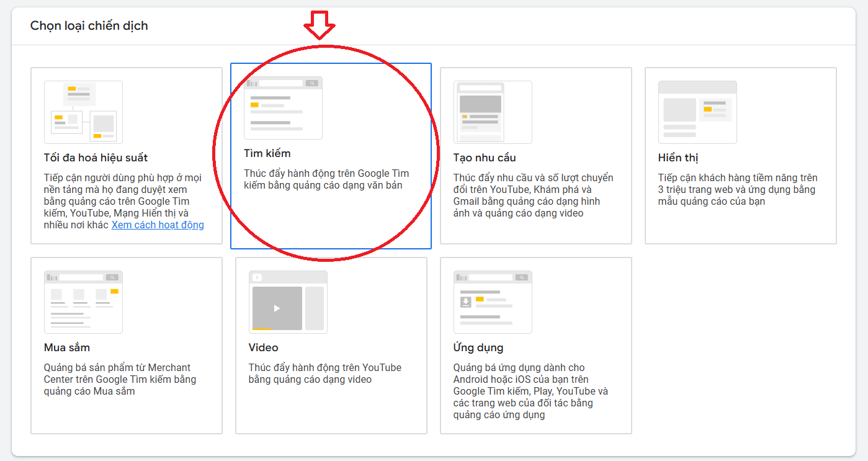
Task: Choose the Tìm kiếm campaign title
Action: coord(267,153)
